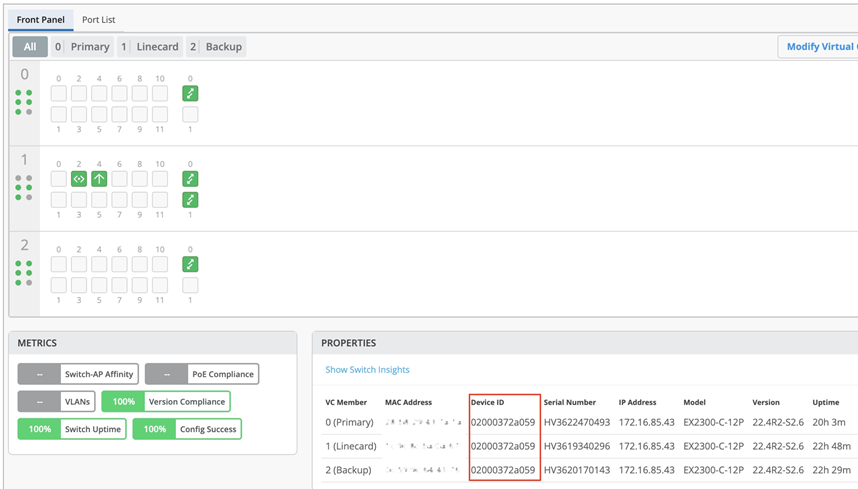Click the Device ID column header

(488, 402)
